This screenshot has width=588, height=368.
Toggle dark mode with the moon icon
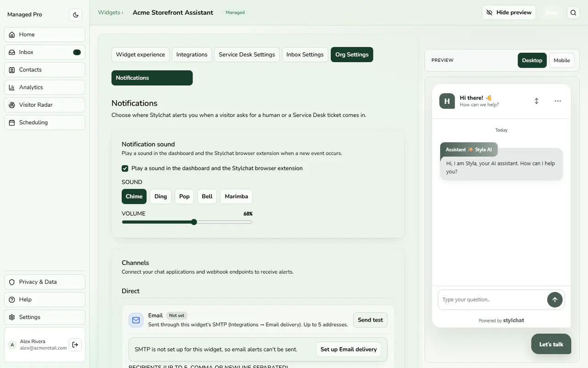pos(76,15)
